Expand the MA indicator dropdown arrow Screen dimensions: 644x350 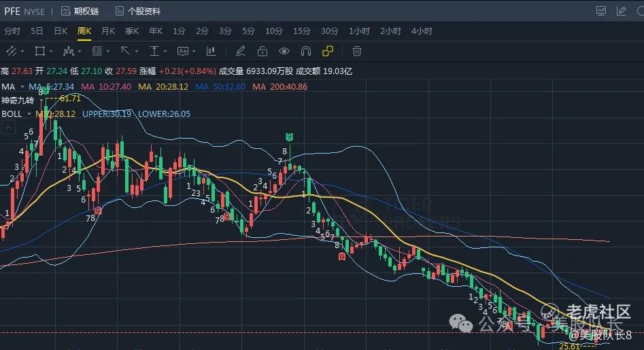pos(22,87)
